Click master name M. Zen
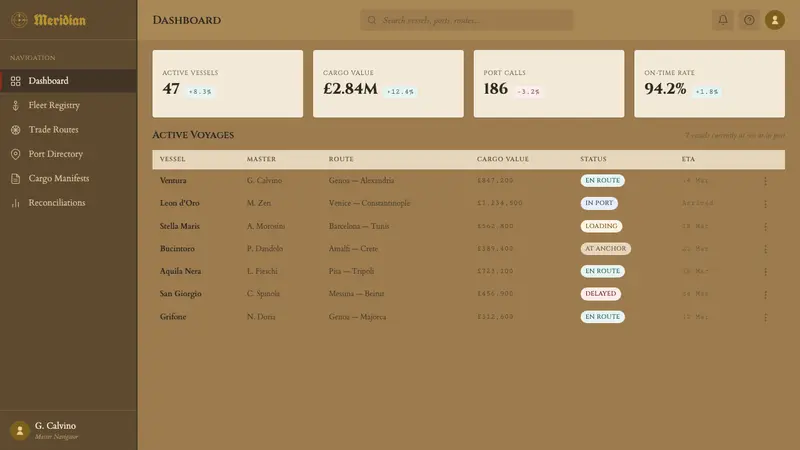 [259, 203]
